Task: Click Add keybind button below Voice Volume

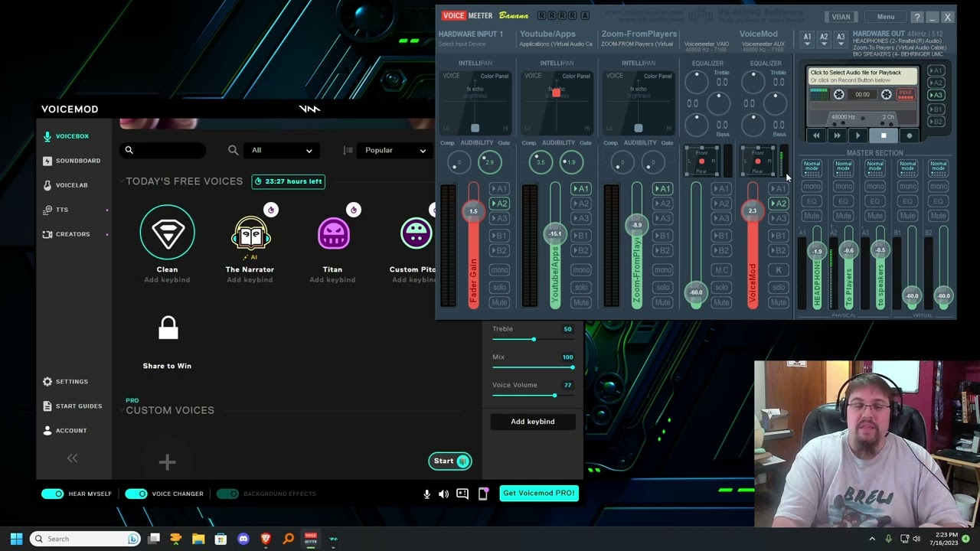Action: point(533,422)
